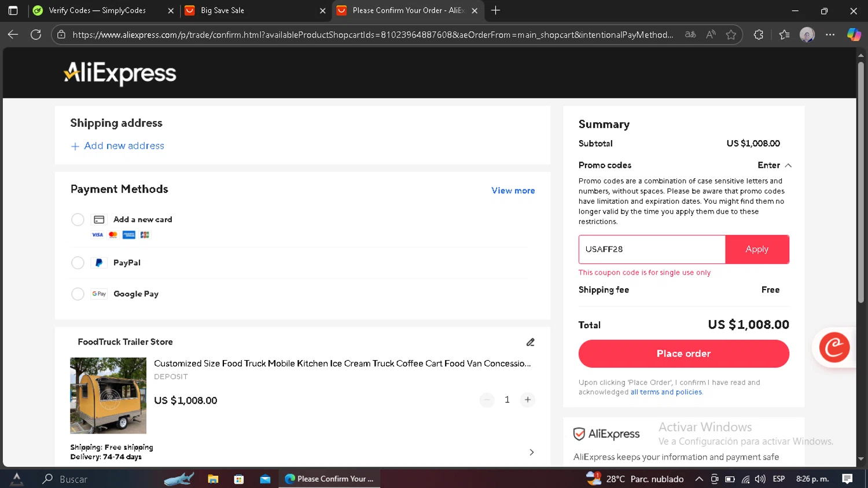Click the taskbar clock 8:26 p. m.

(812, 479)
